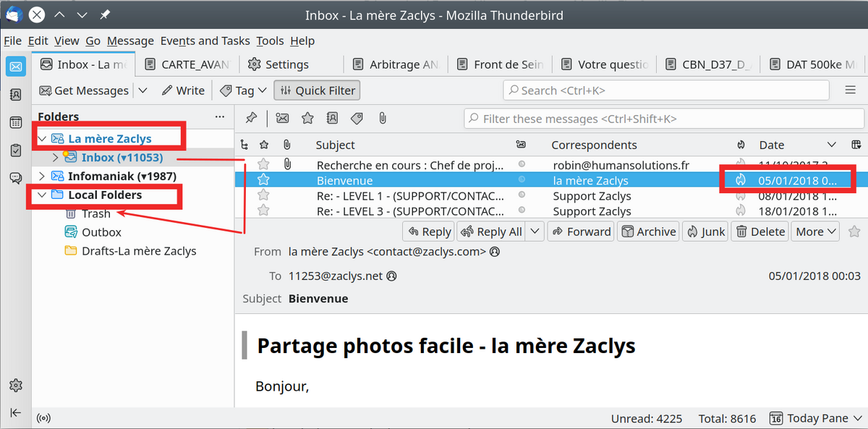Reply to the open message
Viewport: 868px width, 429px height.
(429, 232)
